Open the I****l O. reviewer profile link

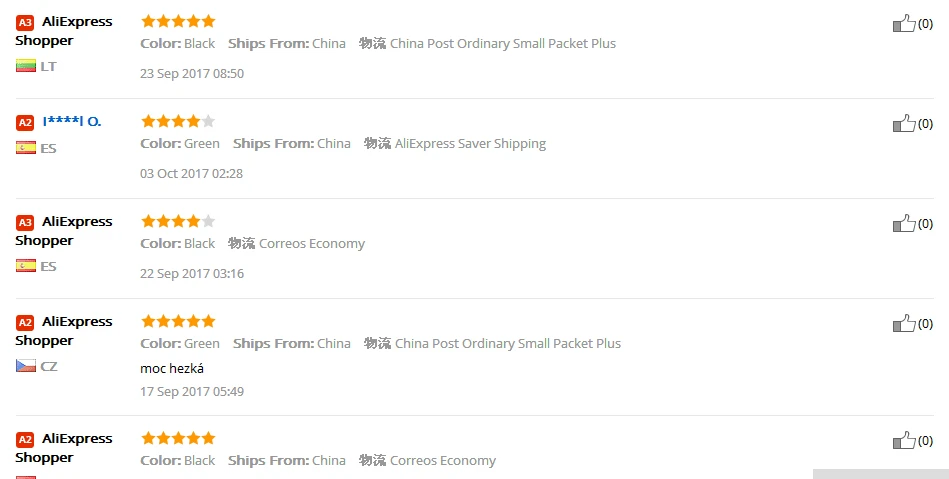point(72,121)
